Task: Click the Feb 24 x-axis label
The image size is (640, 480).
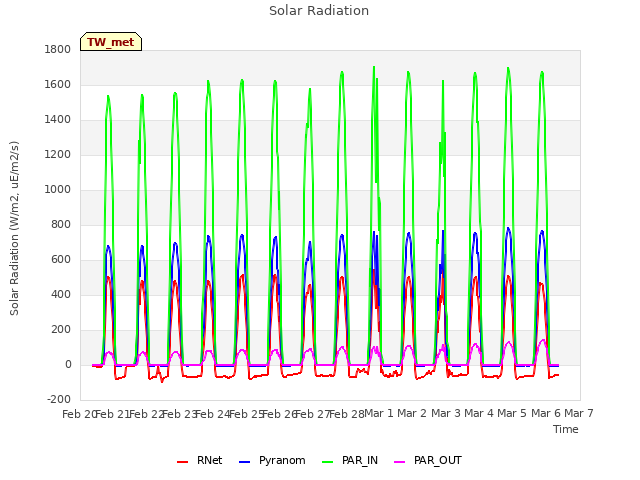Action: [213, 414]
